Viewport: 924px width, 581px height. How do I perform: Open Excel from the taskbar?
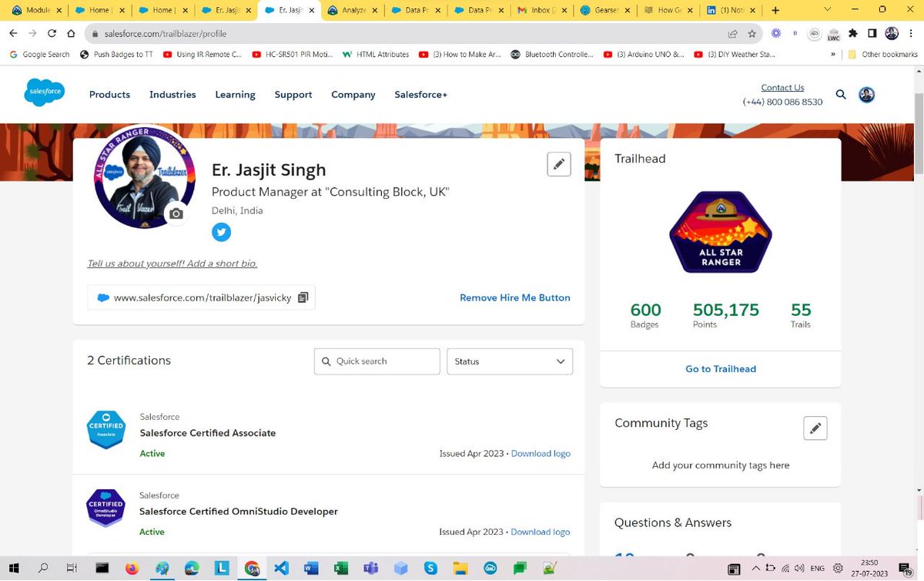pyautogui.click(x=341, y=569)
